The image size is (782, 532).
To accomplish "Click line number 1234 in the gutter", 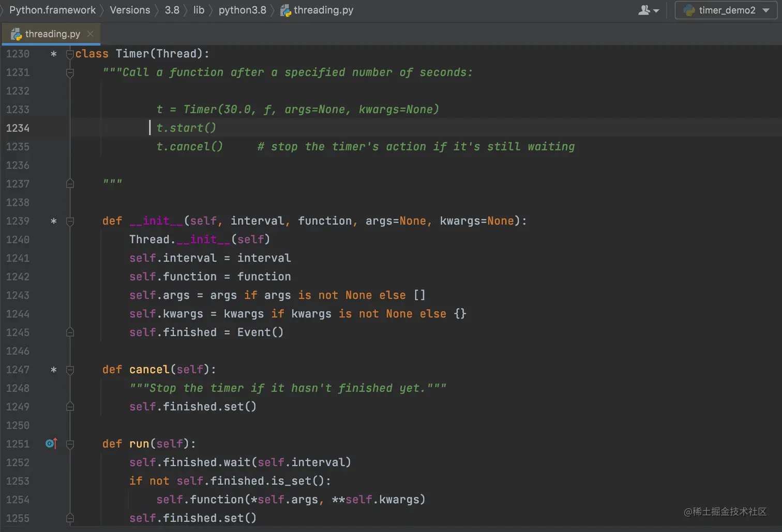I will point(18,128).
